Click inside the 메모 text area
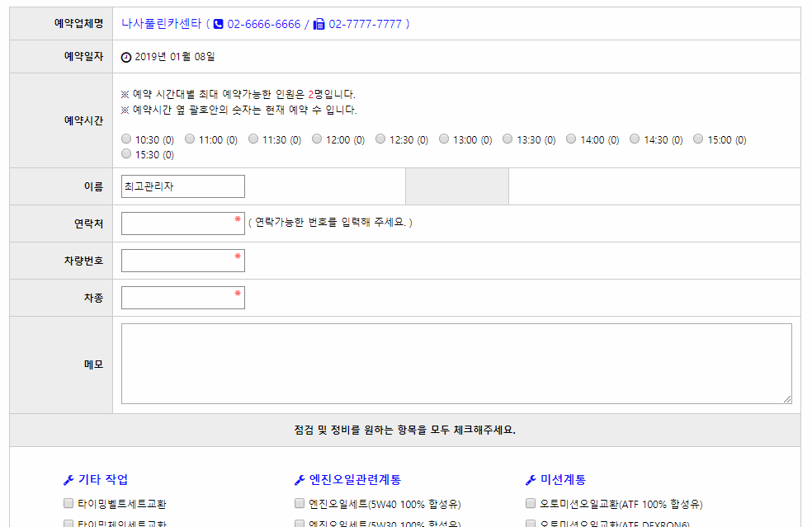Viewport: 812px width, 527px height. [456, 363]
